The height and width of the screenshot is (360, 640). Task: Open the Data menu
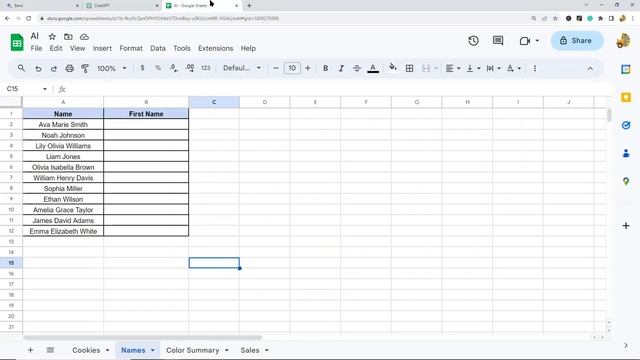[158, 48]
